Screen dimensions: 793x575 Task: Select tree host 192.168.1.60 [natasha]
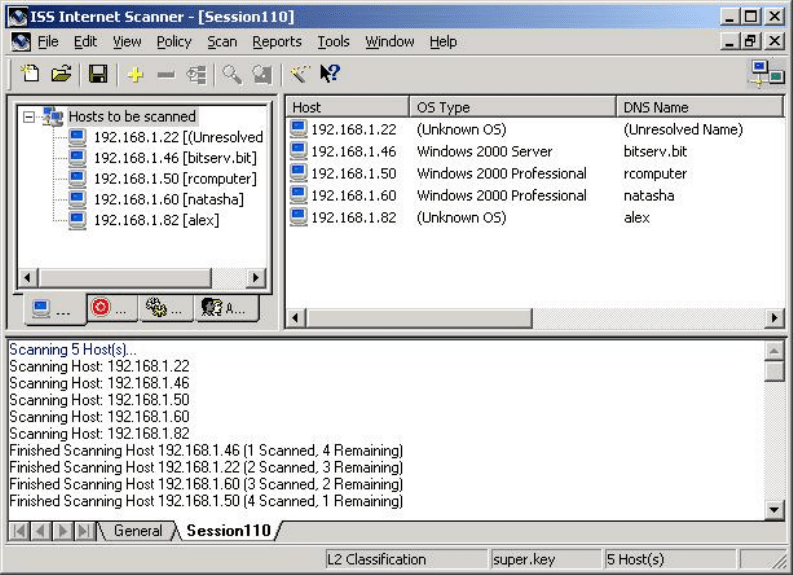tap(168, 199)
